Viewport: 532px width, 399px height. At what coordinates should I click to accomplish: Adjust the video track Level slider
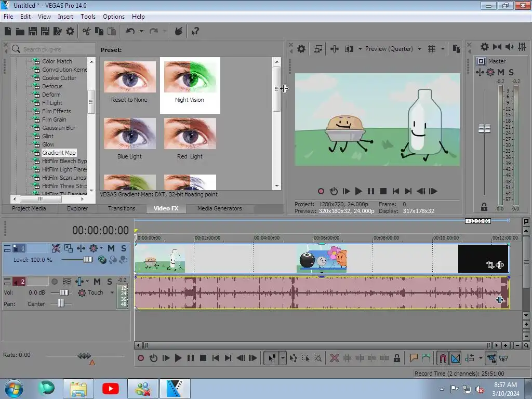click(x=87, y=260)
